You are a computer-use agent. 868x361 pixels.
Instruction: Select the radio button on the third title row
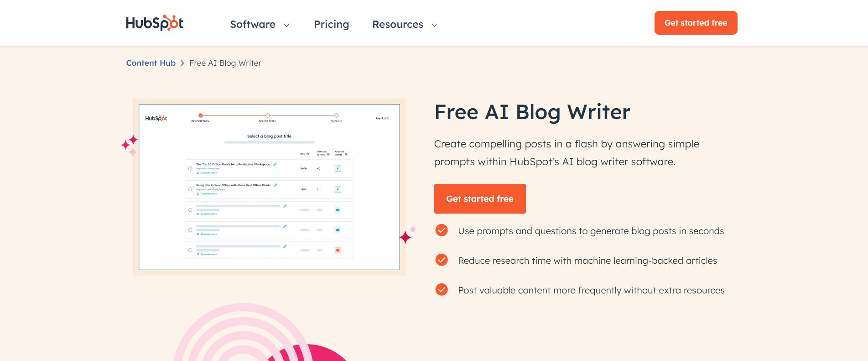[x=190, y=210]
